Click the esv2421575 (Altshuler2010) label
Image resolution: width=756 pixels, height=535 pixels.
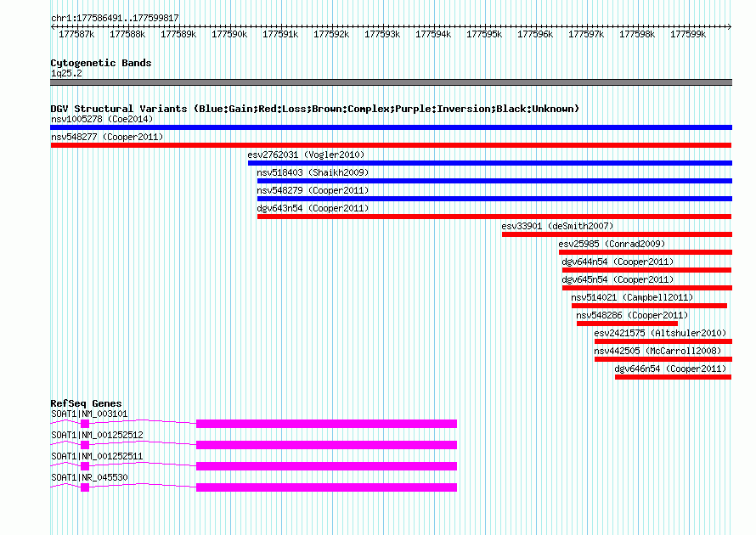(x=660, y=333)
